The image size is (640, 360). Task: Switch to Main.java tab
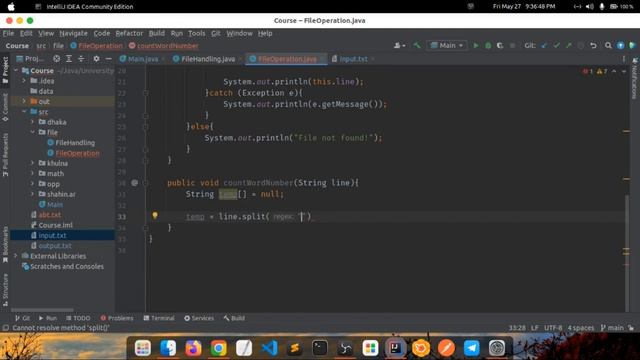tap(143, 59)
